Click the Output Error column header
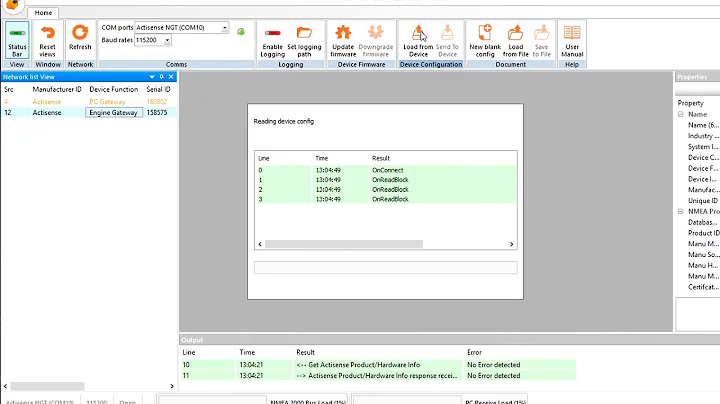720x404 pixels. click(x=474, y=352)
